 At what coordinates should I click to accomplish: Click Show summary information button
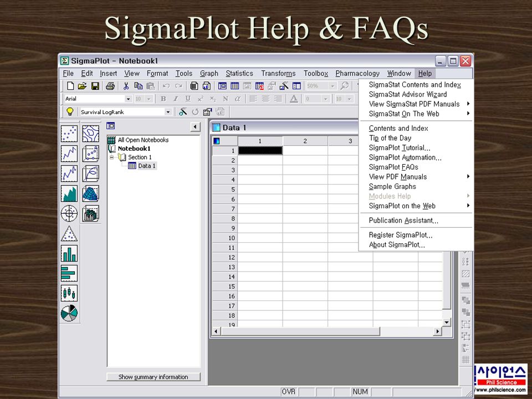[x=154, y=377]
